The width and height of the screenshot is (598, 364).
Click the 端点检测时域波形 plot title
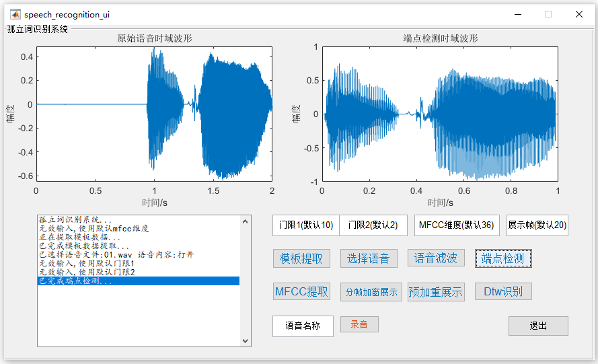pyautogui.click(x=440, y=38)
